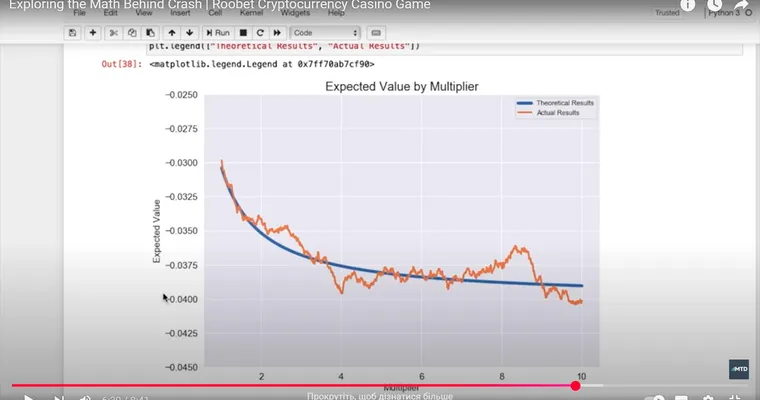The height and width of the screenshot is (400, 760).
Task: Open the Cell menu
Action: (x=215, y=13)
